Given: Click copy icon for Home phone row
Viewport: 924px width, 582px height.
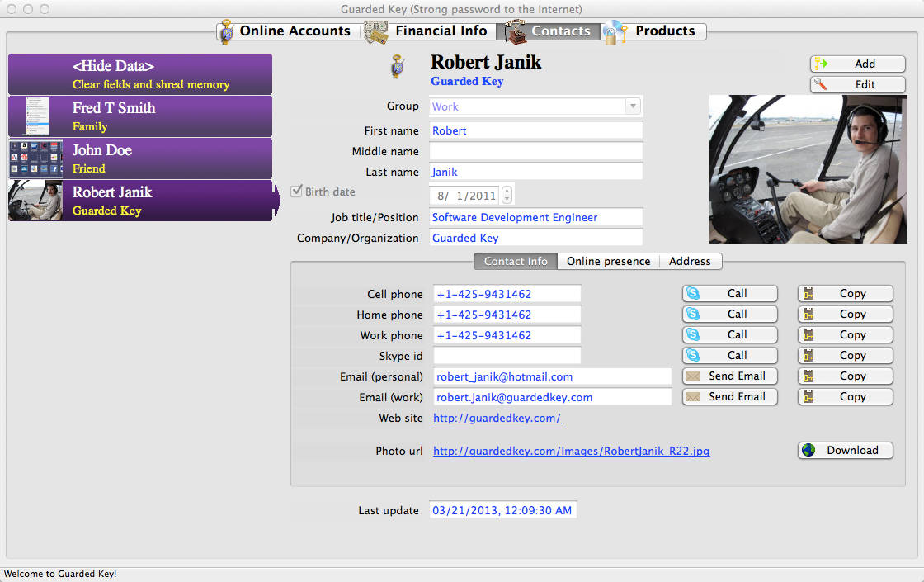Looking at the screenshot, I should (x=808, y=315).
